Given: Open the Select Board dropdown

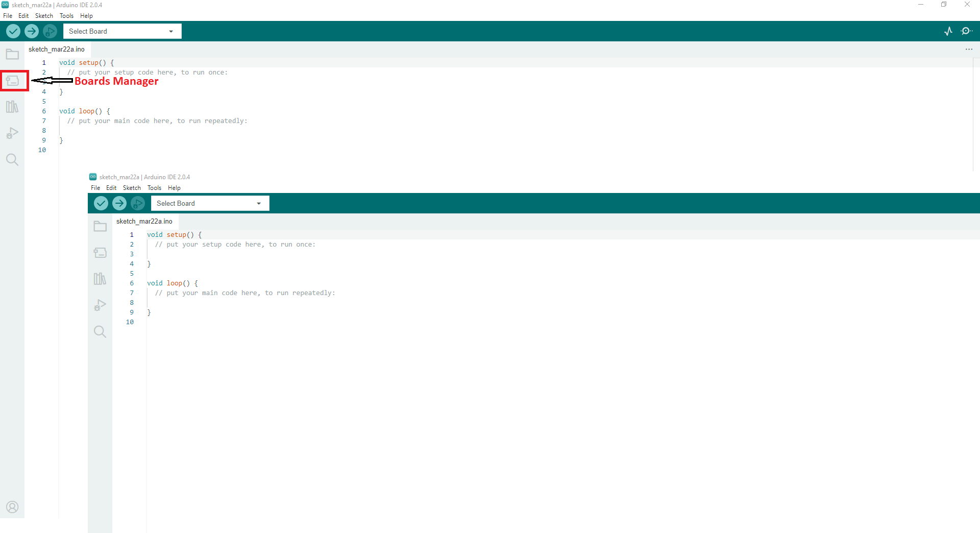Looking at the screenshot, I should point(121,31).
